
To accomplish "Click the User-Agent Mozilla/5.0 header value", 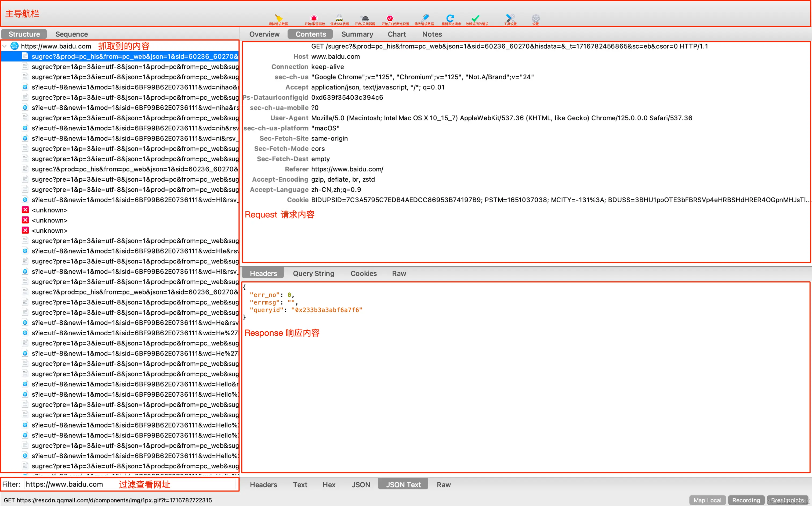I will tap(502, 118).
